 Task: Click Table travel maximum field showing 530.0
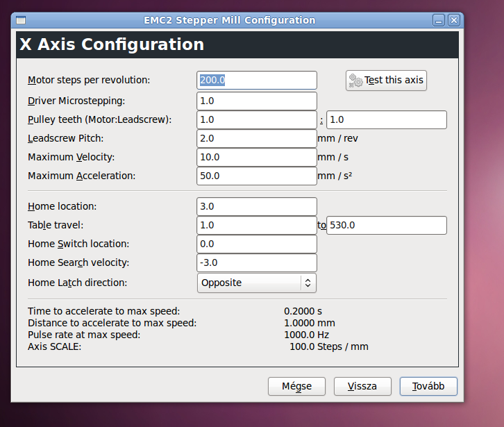[386, 225]
